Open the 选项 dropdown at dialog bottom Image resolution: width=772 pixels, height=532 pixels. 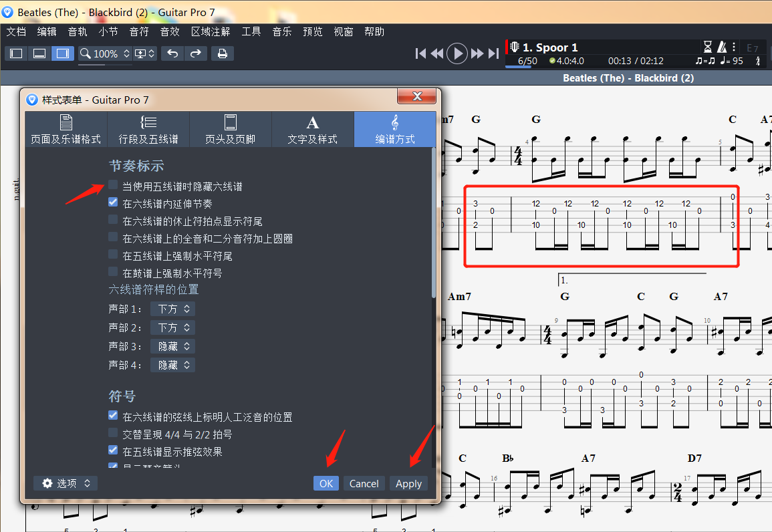pos(65,483)
